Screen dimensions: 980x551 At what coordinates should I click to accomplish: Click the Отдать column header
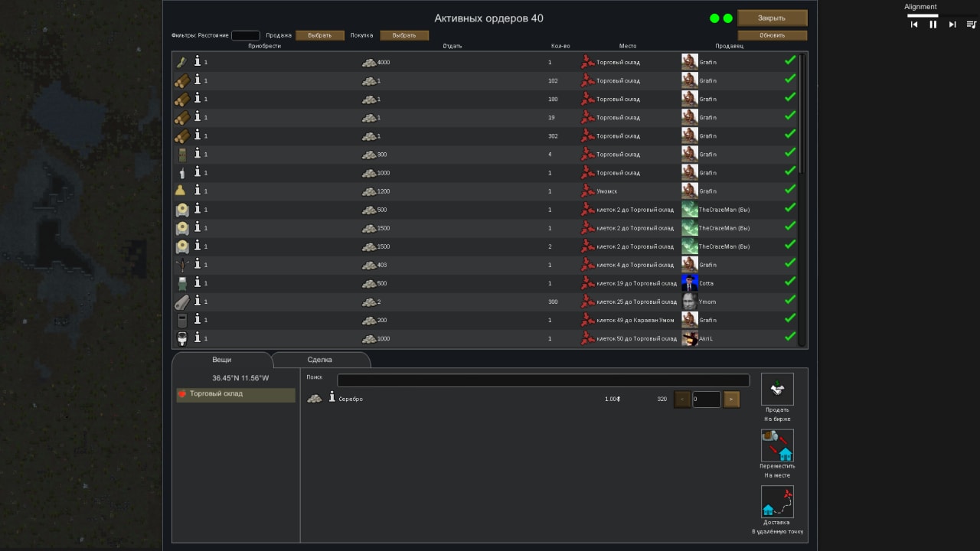pos(452,46)
